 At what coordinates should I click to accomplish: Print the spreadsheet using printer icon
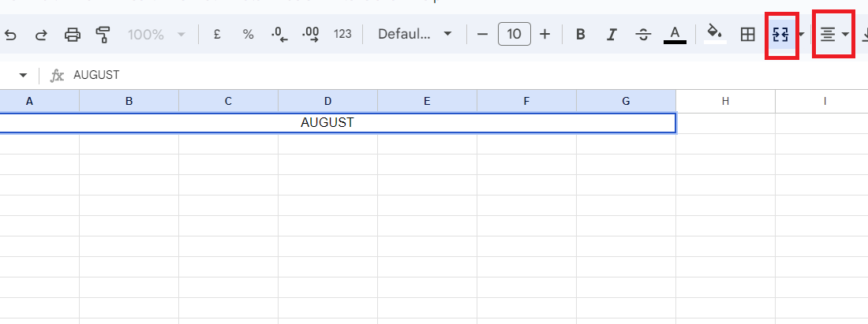click(x=73, y=35)
